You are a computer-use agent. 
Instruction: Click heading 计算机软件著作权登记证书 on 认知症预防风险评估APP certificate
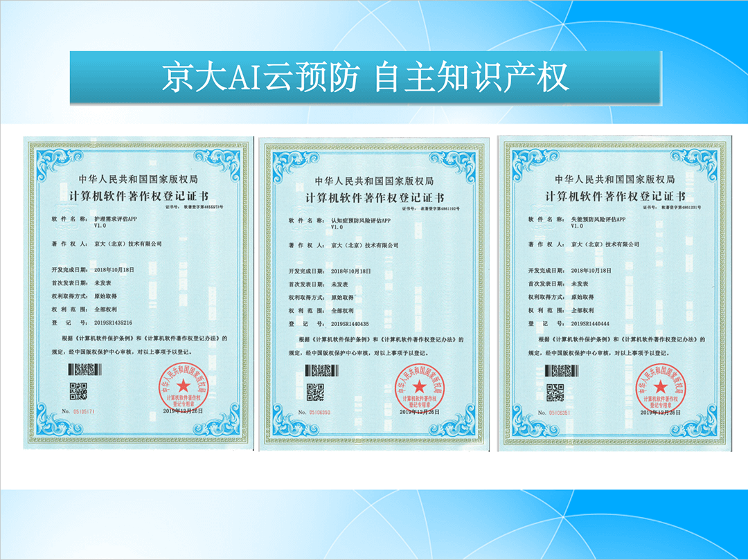pyautogui.click(x=375, y=197)
